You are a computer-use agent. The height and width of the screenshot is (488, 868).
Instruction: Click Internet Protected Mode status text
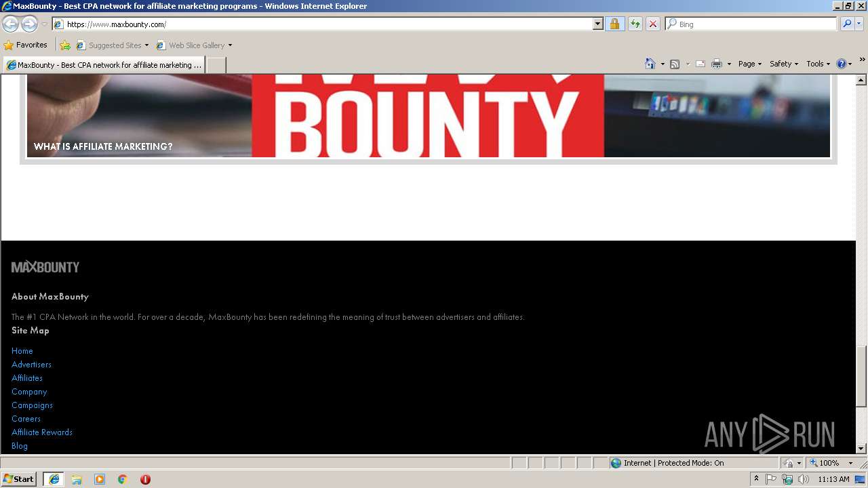[673, 463]
